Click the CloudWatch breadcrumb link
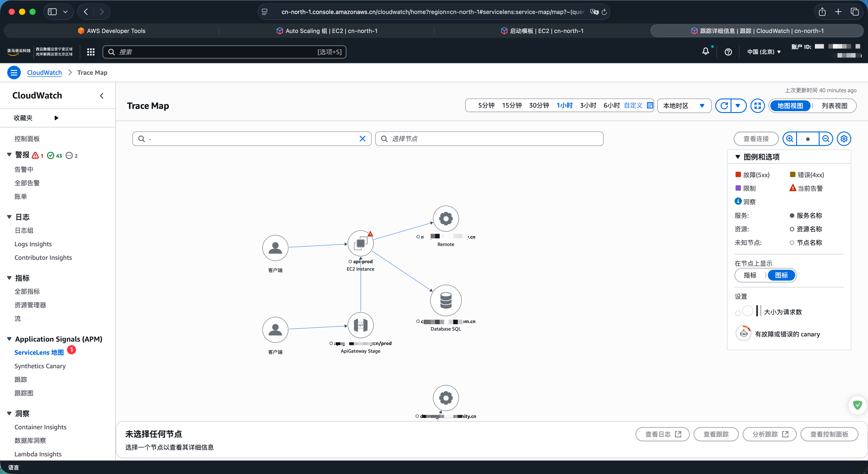868x474 pixels. [45, 73]
